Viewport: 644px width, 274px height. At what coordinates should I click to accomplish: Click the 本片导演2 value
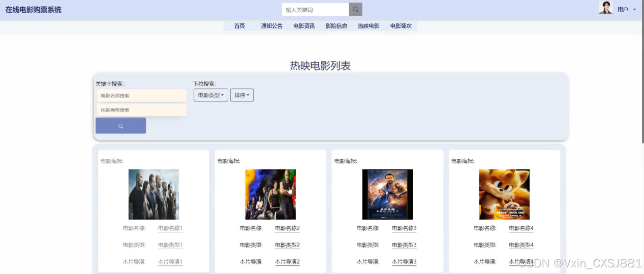[x=287, y=262]
